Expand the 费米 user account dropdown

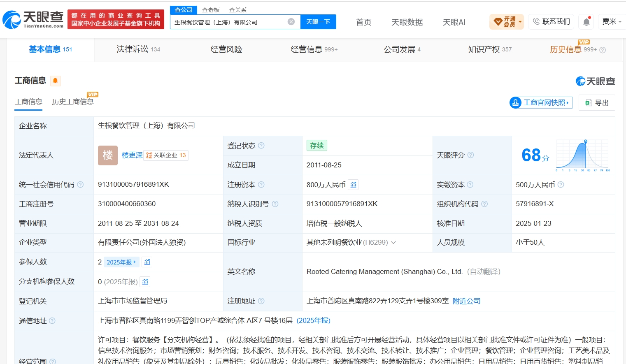pos(612,21)
